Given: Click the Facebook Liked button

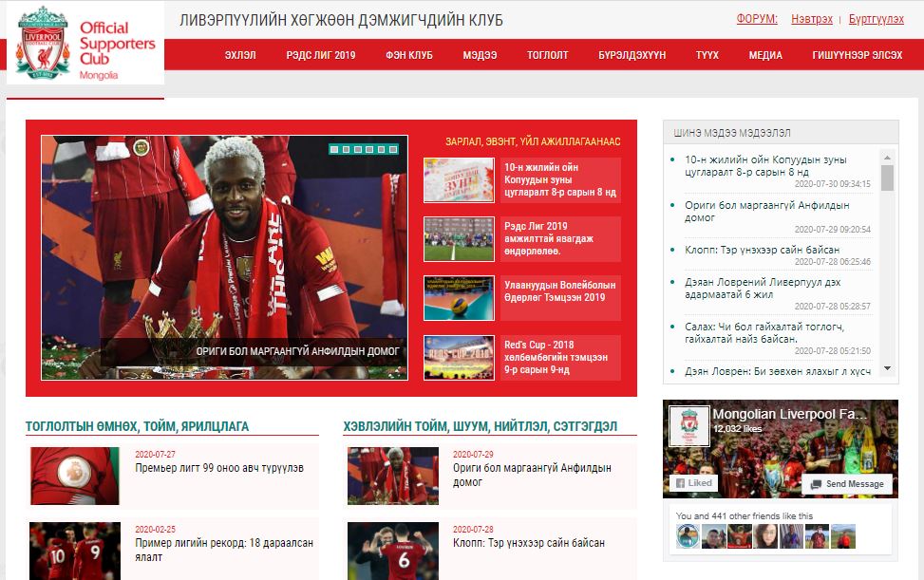Looking at the screenshot, I should tap(693, 483).
